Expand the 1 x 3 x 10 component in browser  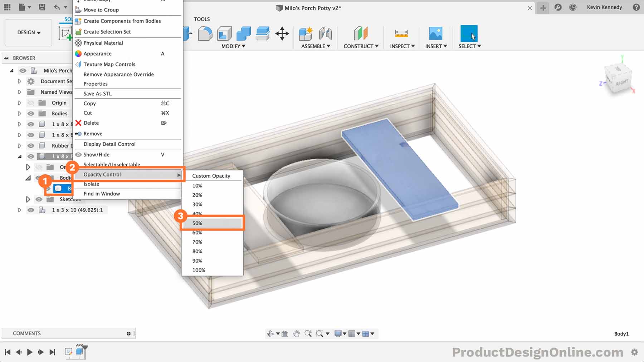click(x=20, y=210)
